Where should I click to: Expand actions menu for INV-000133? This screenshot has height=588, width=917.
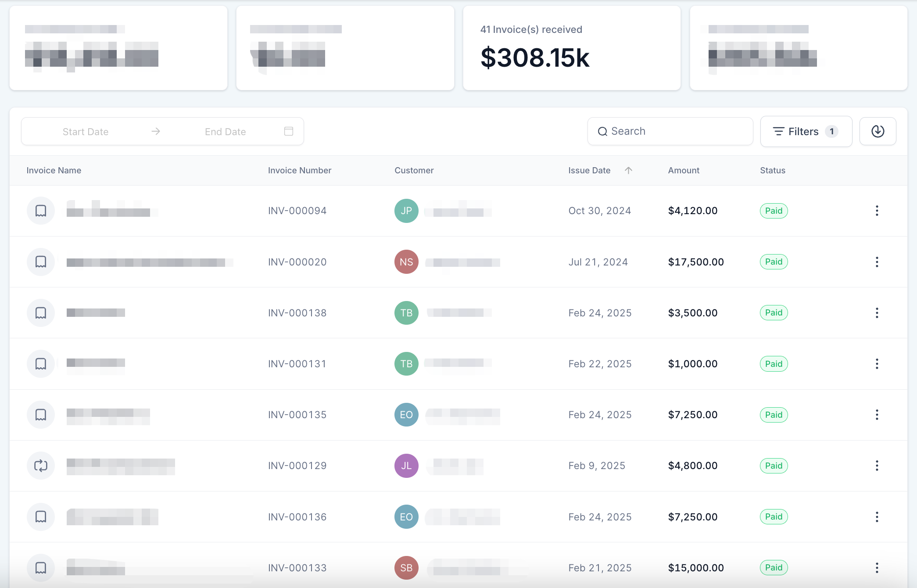click(x=877, y=568)
